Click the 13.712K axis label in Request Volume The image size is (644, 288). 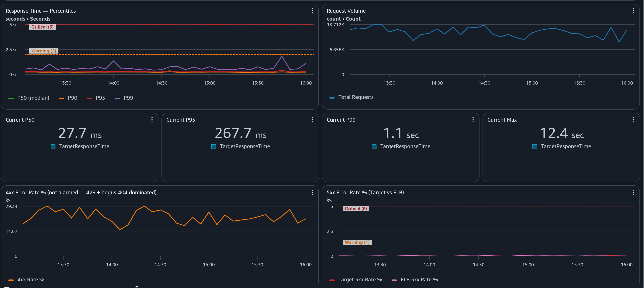(335, 25)
